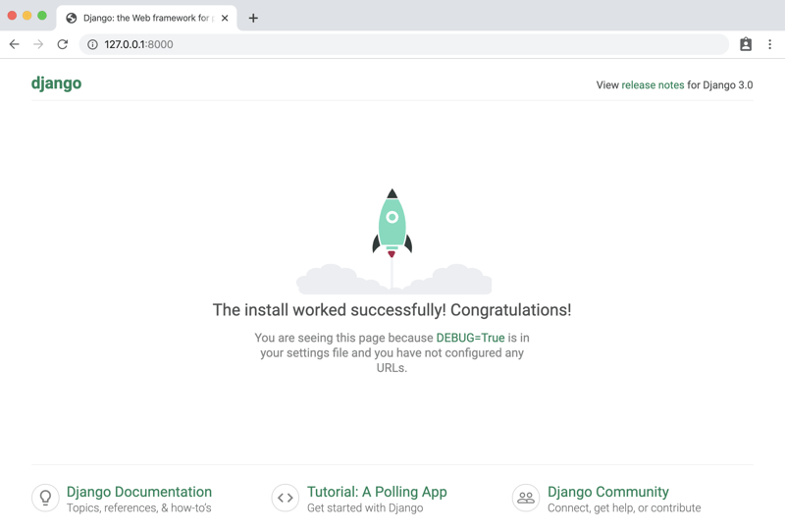785x532 pixels.
Task: Go back with the browser back arrow
Action: point(14,44)
